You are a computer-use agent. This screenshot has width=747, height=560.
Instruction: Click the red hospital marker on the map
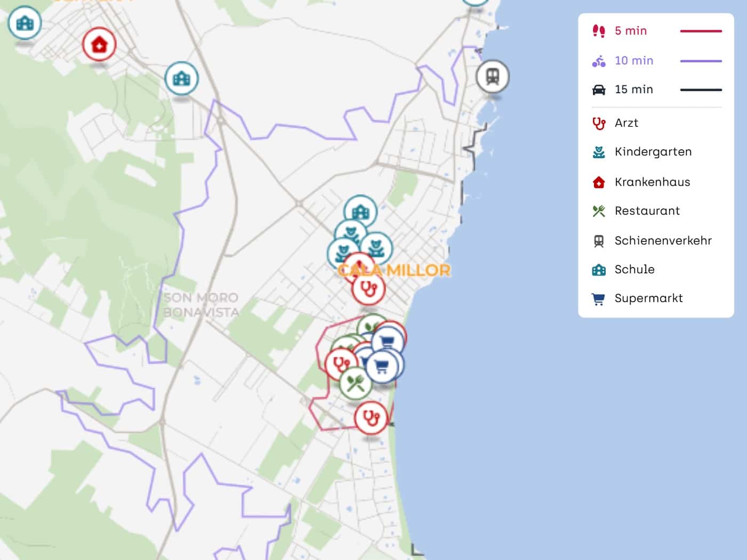[99, 44]
